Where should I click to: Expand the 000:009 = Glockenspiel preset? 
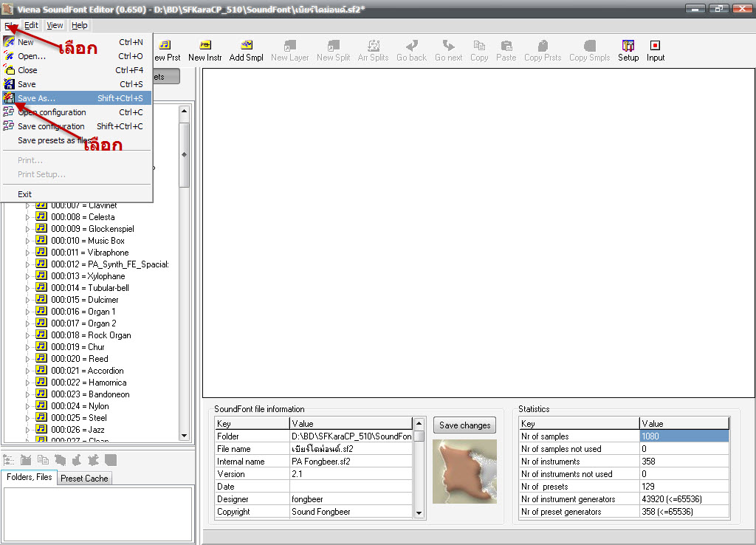point(27,229)
